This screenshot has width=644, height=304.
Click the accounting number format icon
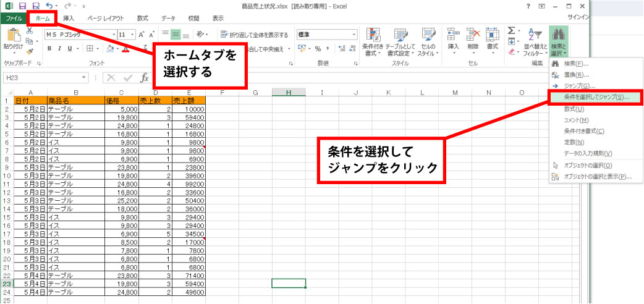(x=301, y=48)
